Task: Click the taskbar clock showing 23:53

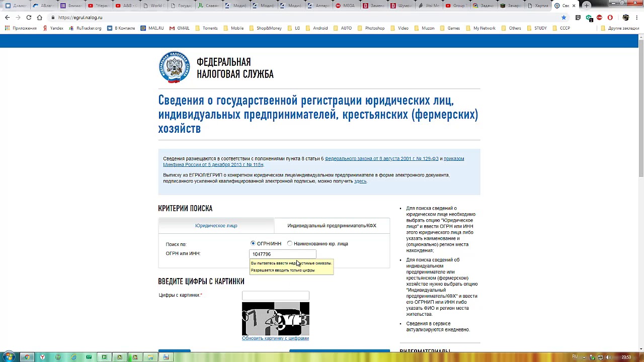Action: point(626,357)
